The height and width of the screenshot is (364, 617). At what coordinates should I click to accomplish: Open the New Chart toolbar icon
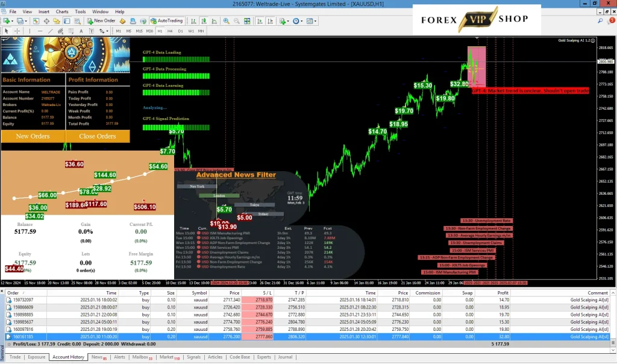click(6, 21)
